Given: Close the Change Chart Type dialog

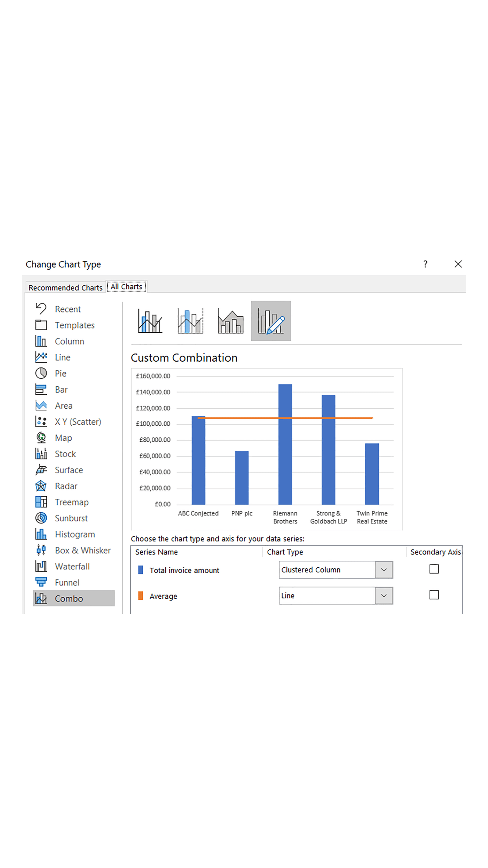Looking at the screenshot, I should tap(458, 264).
